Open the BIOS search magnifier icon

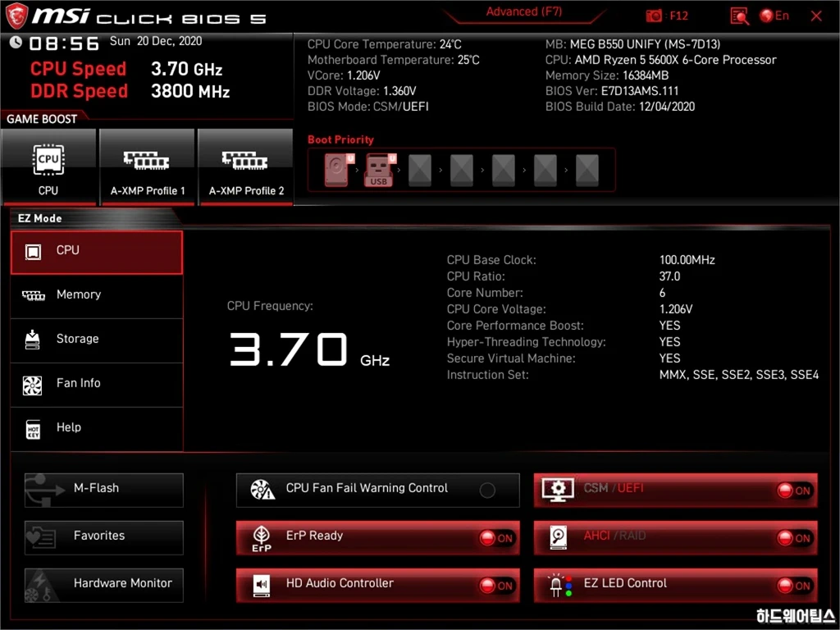coord(739,16)
